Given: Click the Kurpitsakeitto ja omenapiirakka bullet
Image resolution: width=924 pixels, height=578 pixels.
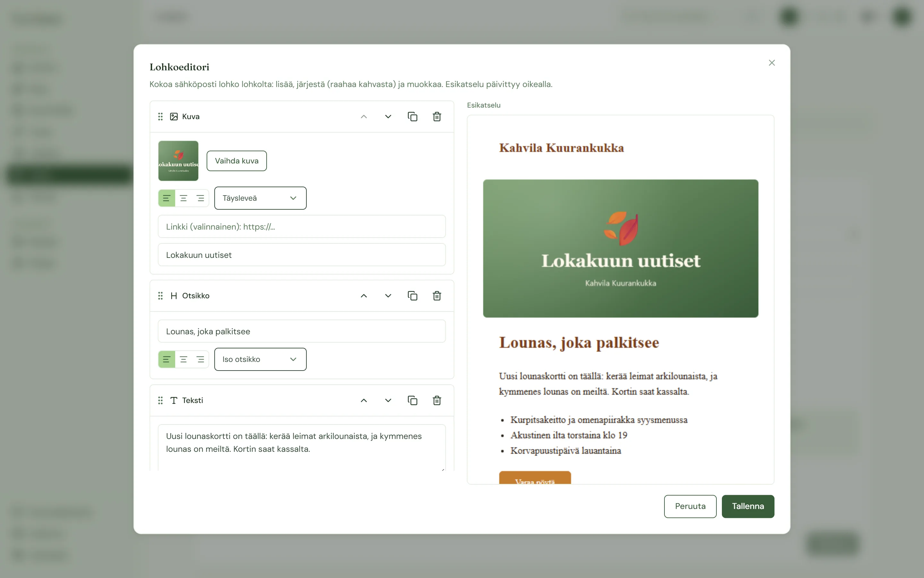Looking at the screenshot, I should coord(599,420).
